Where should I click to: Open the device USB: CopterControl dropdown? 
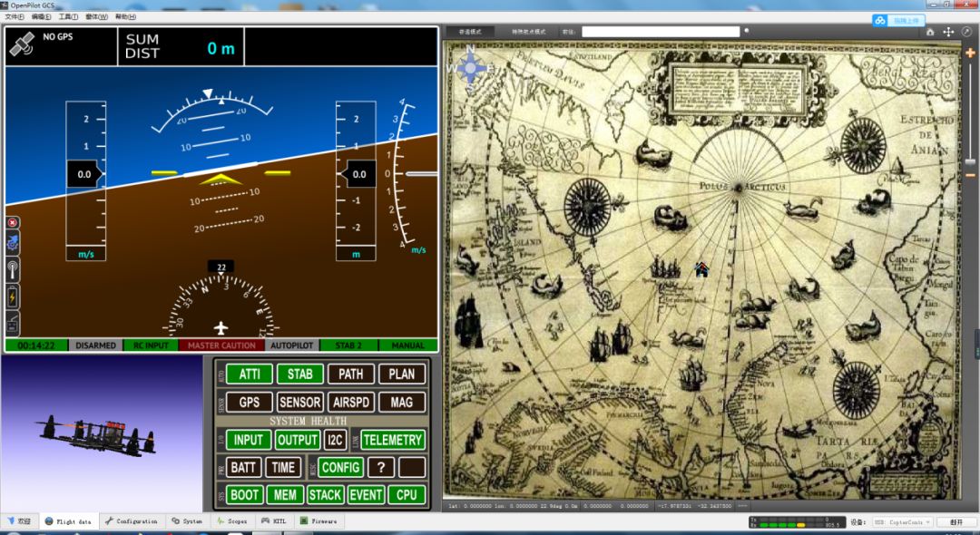(x=901, y=522)
